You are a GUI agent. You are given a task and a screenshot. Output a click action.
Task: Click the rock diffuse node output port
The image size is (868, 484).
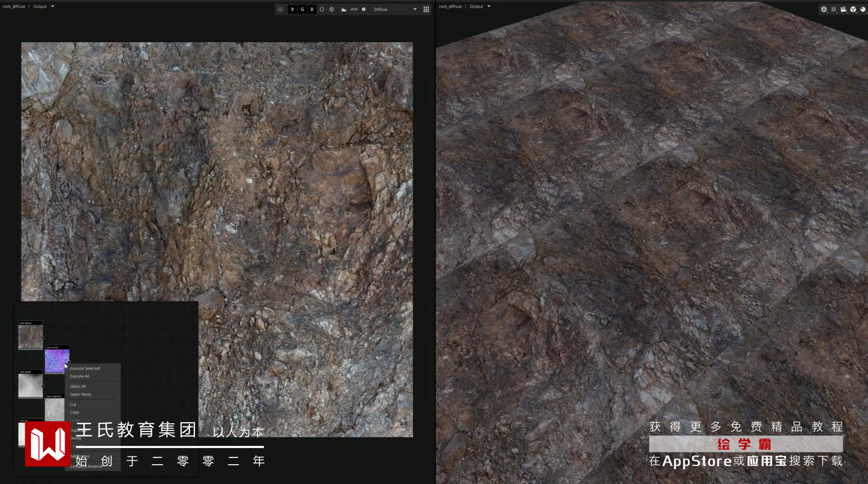[x=43, y=337]
